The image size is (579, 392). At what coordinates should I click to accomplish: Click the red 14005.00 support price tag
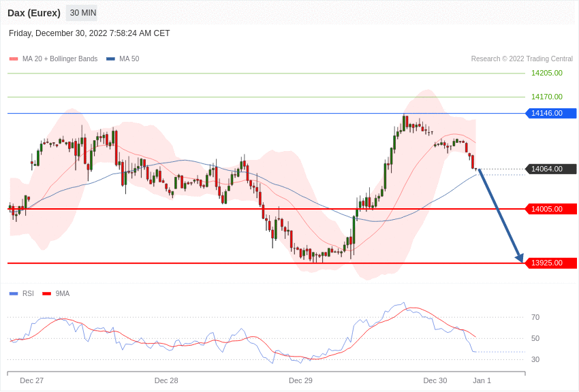coord(550,209)
